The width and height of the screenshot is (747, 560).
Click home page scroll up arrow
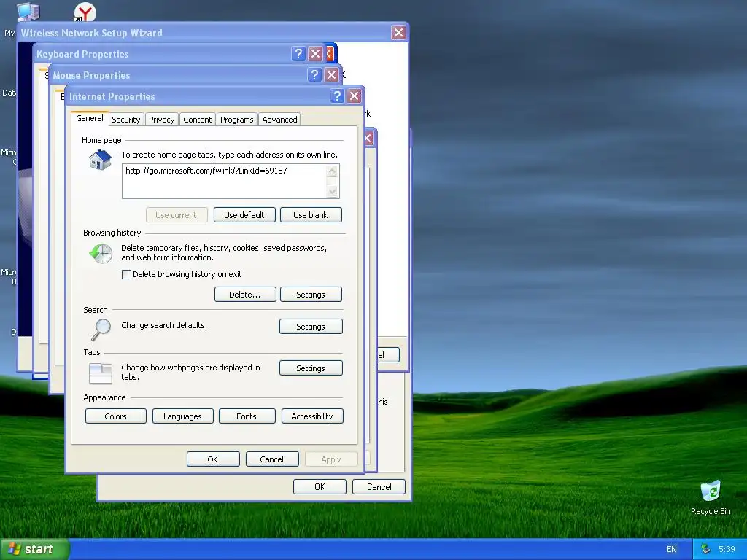(x=333, y=171)
